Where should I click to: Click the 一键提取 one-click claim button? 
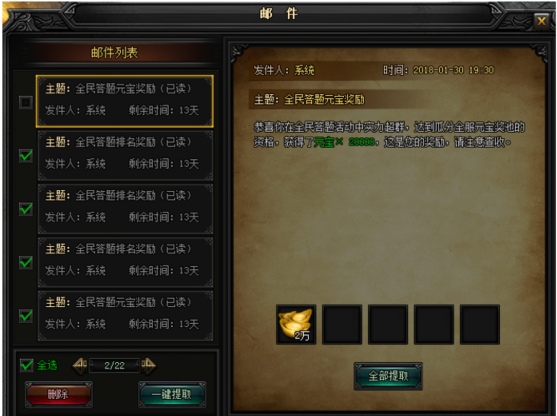coord(172,394)
